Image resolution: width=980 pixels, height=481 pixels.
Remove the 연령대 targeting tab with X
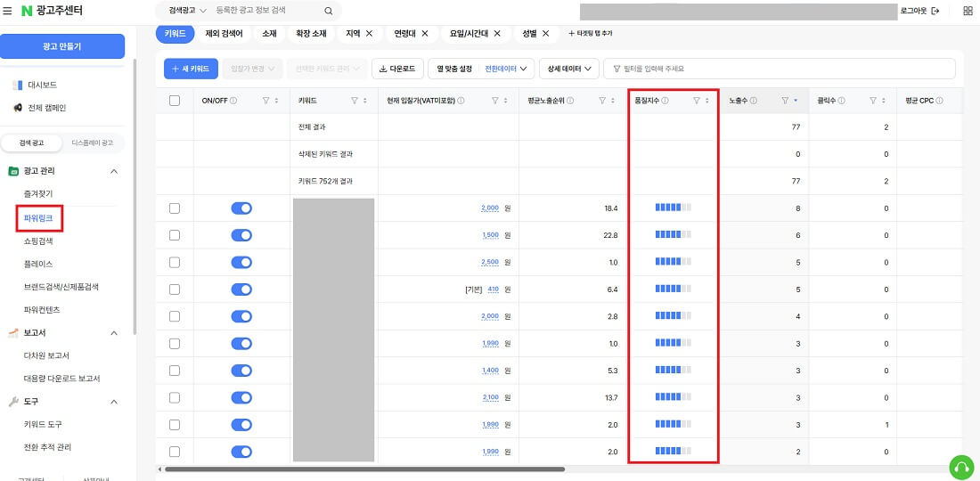click(425, 33)
